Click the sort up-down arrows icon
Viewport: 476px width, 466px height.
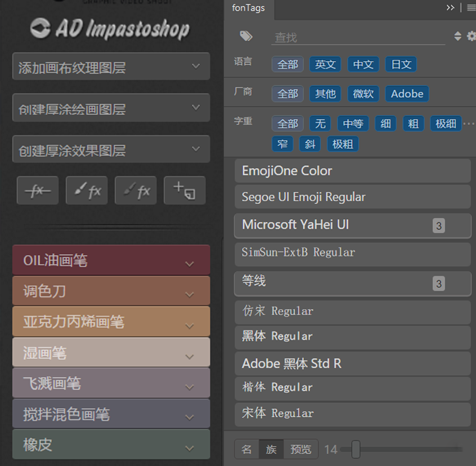pyautogui.click(x=457, y=36)
